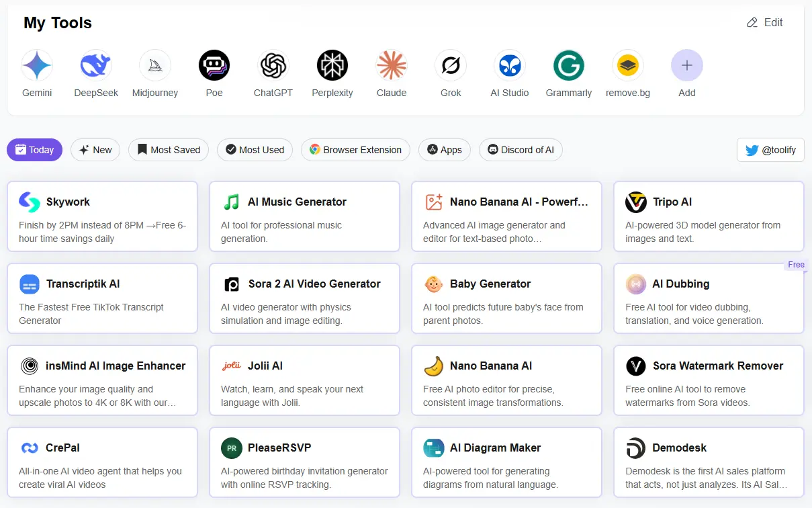Viewport: 812px width, 508px height.
Task: Select the Discord of AI tab
Action: point(521,150)
